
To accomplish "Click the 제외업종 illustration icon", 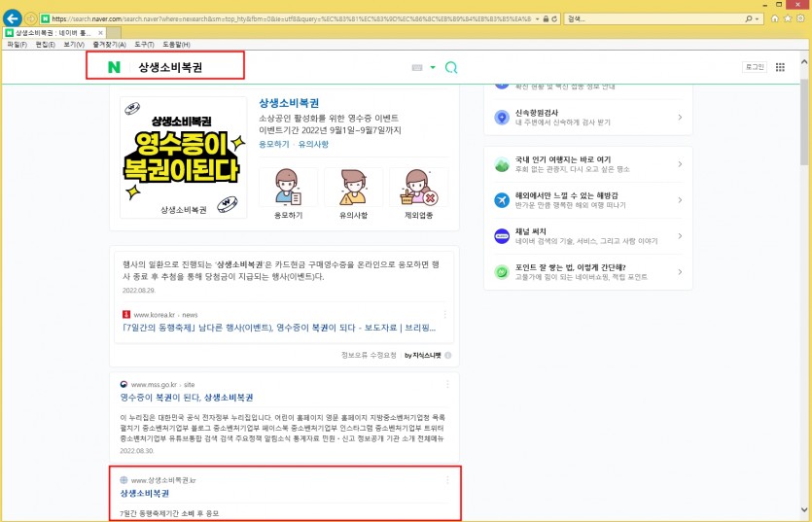I will (419, 187).
